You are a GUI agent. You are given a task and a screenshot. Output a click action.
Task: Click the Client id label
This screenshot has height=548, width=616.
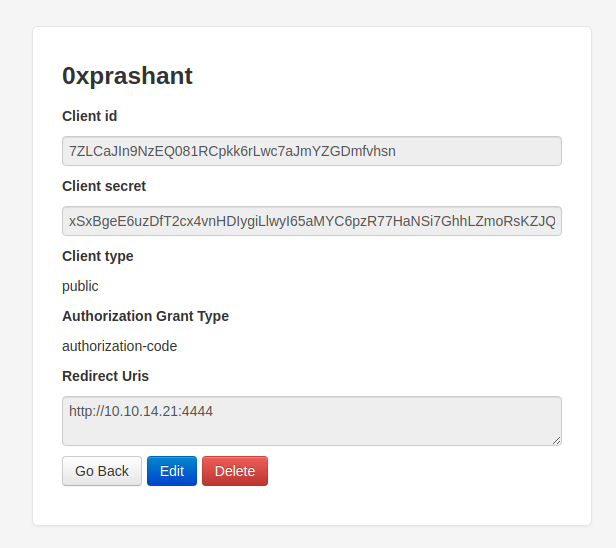(90, 116)
